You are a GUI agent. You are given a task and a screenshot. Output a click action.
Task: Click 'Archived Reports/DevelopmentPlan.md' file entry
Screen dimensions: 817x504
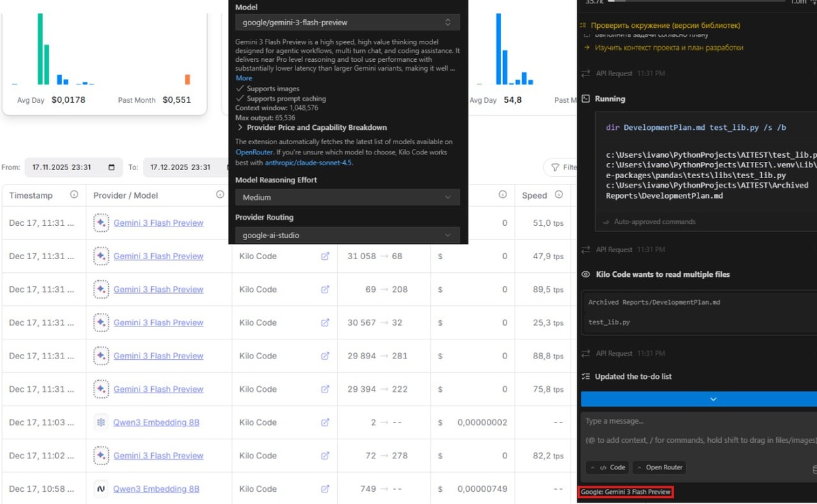tap(654, 302)
